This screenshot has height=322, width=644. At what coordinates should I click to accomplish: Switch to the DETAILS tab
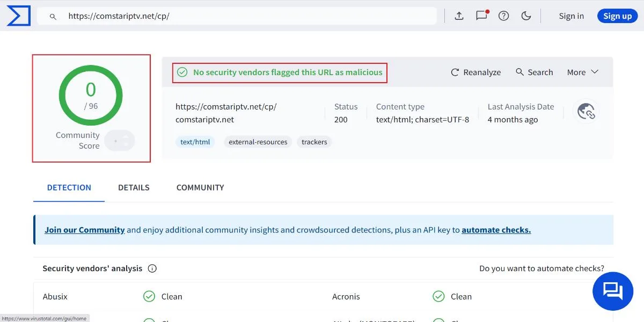click(134, 188)
